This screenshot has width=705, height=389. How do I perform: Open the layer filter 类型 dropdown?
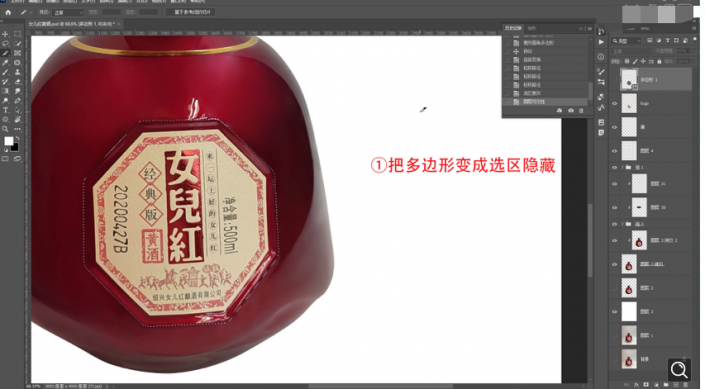pos(626,41)
